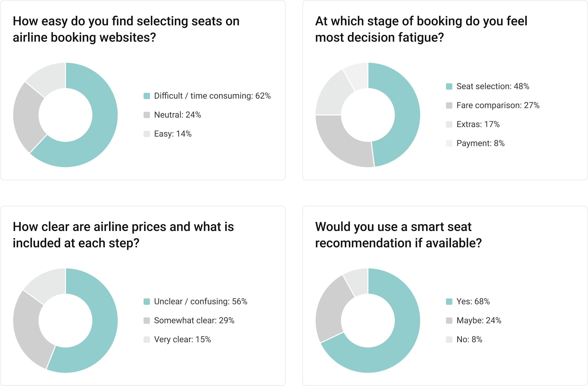Click the teal 'Unclear / confusing: 56%' legend swatch
Image resolution: width=588 pixels, height=386 pixels.
coord(147,302)
